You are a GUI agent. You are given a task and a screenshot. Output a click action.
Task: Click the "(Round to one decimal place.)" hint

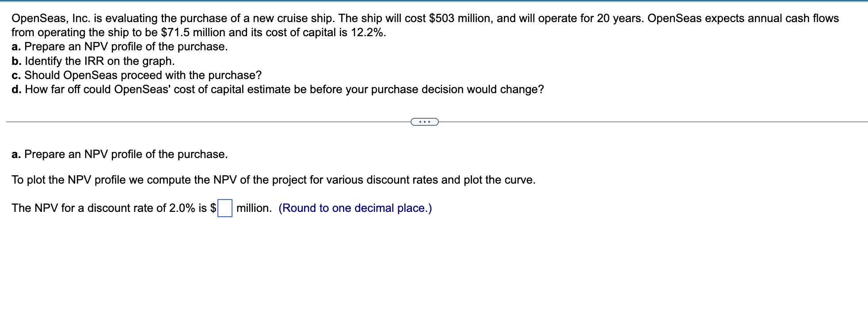click(x=355, y=208)
